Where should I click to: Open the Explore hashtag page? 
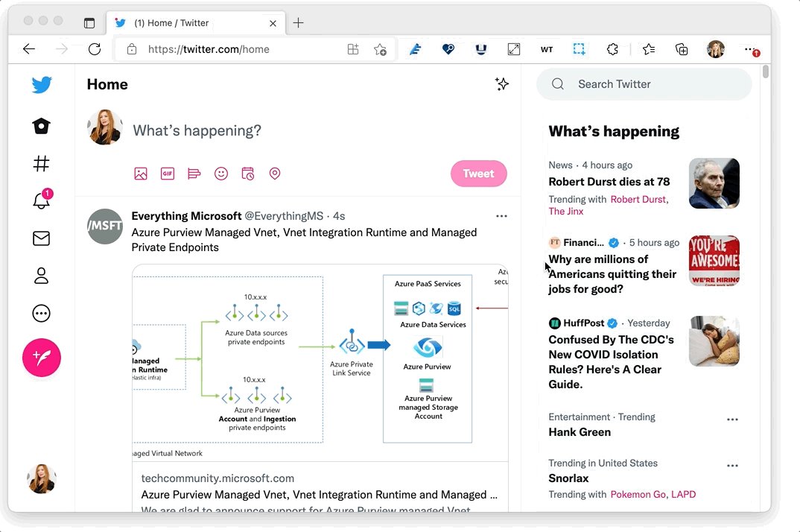click(41, 164)
